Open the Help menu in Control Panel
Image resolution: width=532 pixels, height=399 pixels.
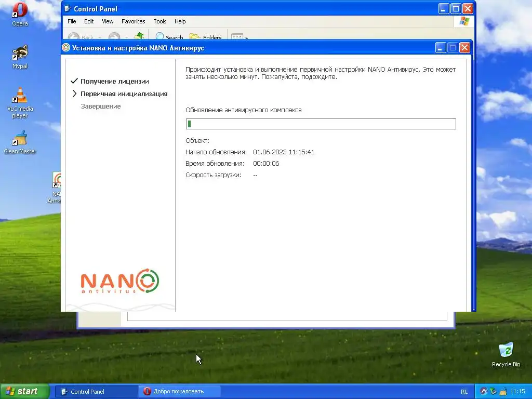[x=180, y=21]
